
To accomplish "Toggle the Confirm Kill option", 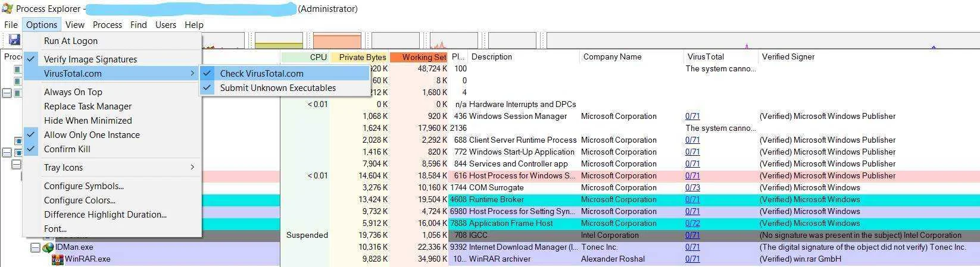I will 113,149.
